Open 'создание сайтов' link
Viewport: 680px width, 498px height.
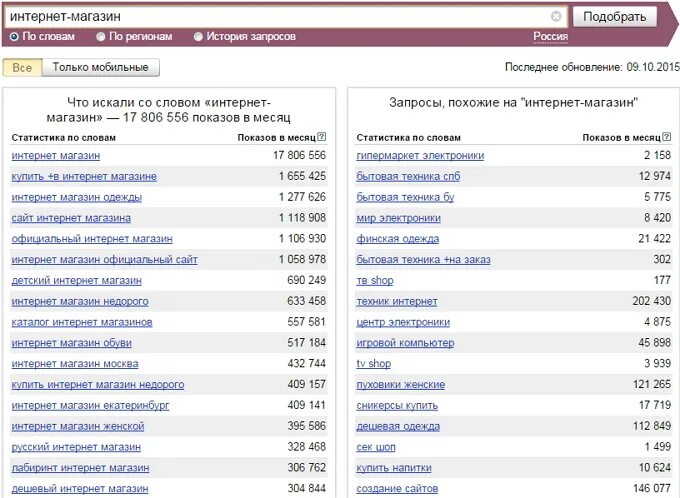click(x=397, y=488)
